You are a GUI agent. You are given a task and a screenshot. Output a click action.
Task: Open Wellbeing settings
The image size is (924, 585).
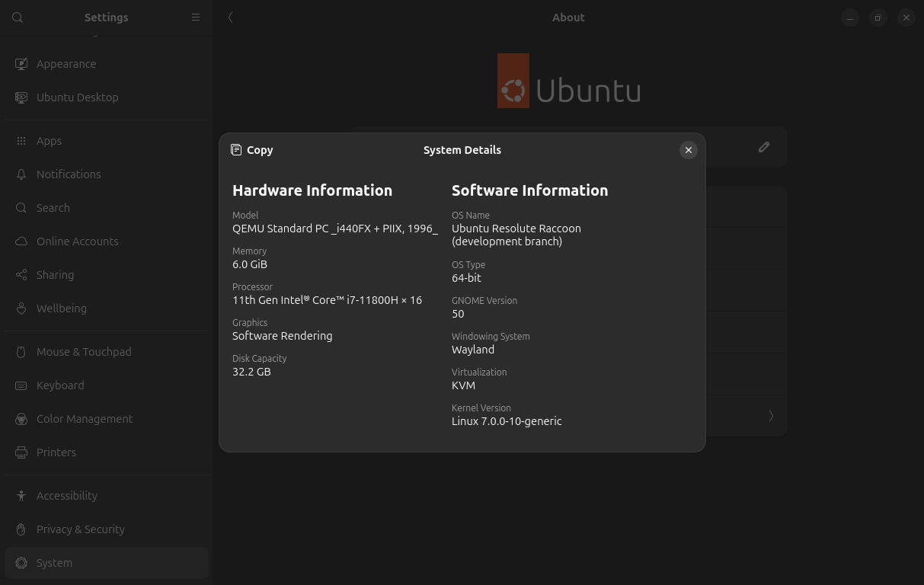61,308
